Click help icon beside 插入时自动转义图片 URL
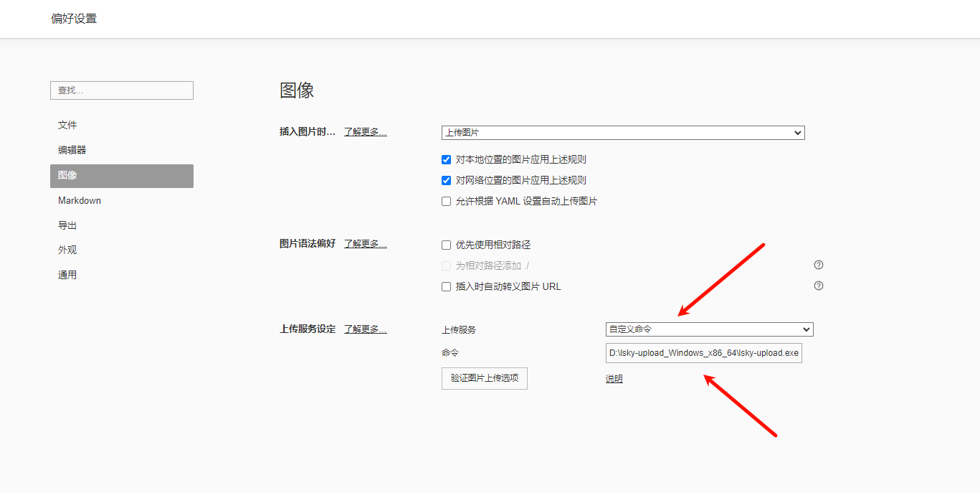 818,286
